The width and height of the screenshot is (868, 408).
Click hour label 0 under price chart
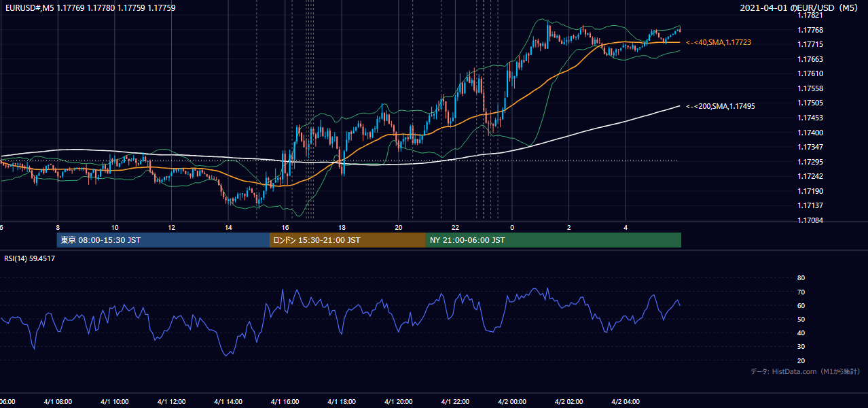point(512,228)
